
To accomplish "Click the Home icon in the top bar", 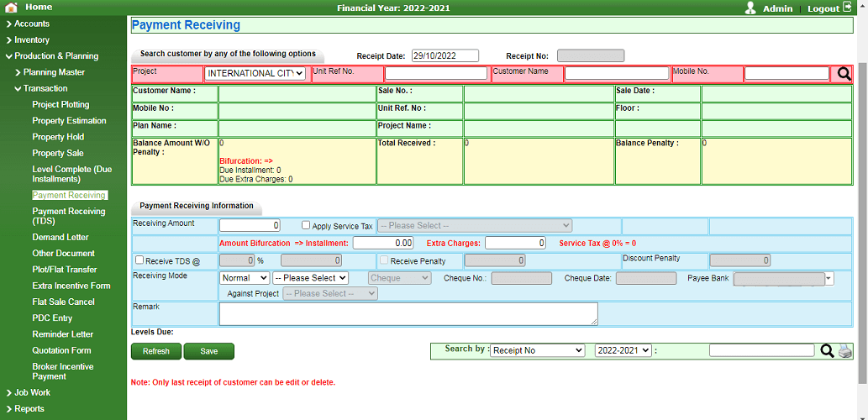I will (11, 8).
